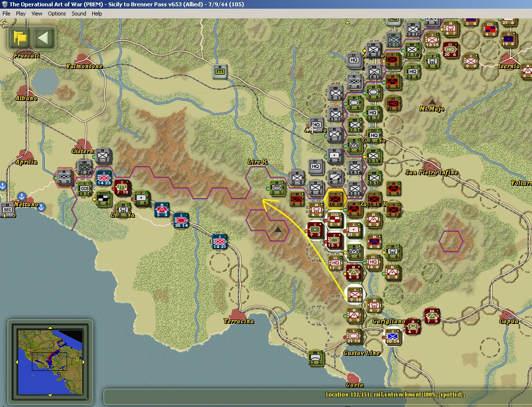The width and height of the screenshot is (532, 407).
Task: Open the Help menu
Action: [x=97, y=14]
